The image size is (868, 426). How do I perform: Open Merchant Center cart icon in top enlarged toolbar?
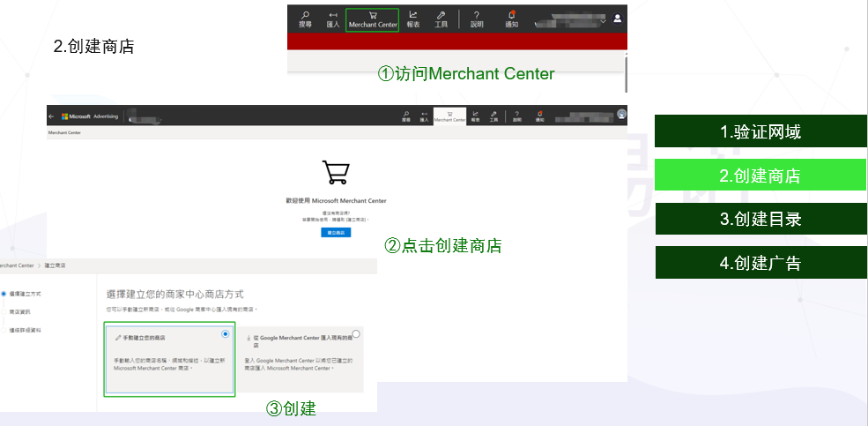point(373,19)
